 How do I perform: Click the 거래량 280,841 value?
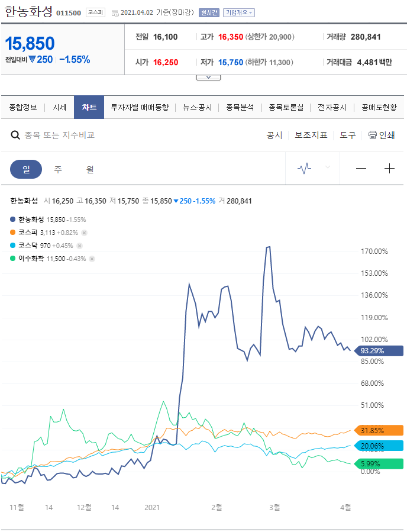coord(366,37)
